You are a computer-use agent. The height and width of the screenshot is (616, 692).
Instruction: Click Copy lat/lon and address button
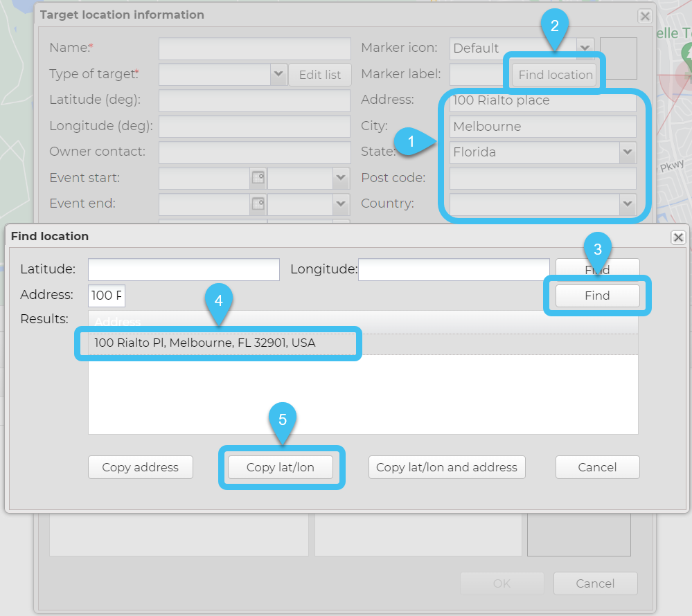click(447, 467)
